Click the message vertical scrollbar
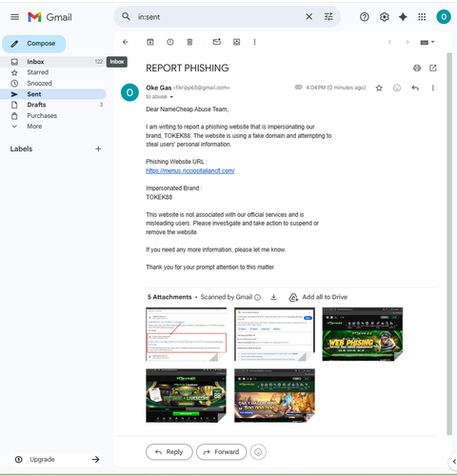457x476 pixels. click(449, 245)
